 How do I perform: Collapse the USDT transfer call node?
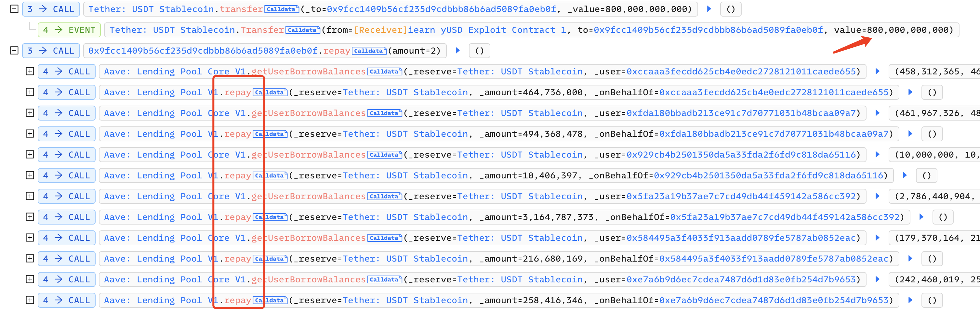(14, 9)
